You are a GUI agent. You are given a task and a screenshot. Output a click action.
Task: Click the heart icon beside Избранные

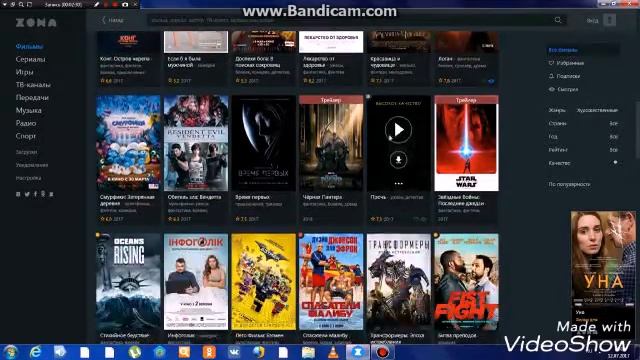click(551, 63)
